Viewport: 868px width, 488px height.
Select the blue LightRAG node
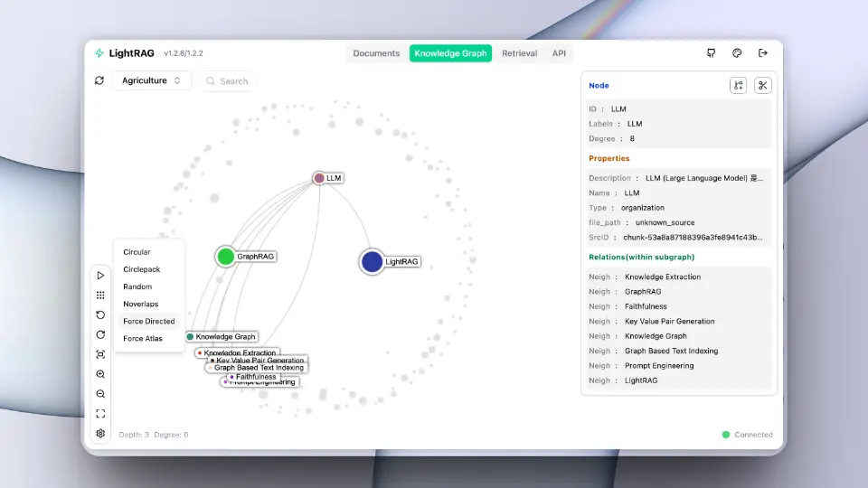coord(372,262)
